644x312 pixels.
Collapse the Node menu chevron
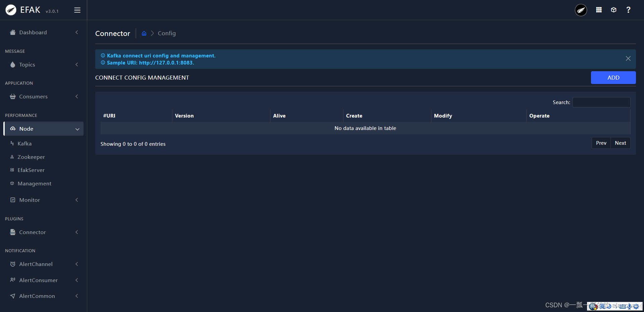point(77,129)
